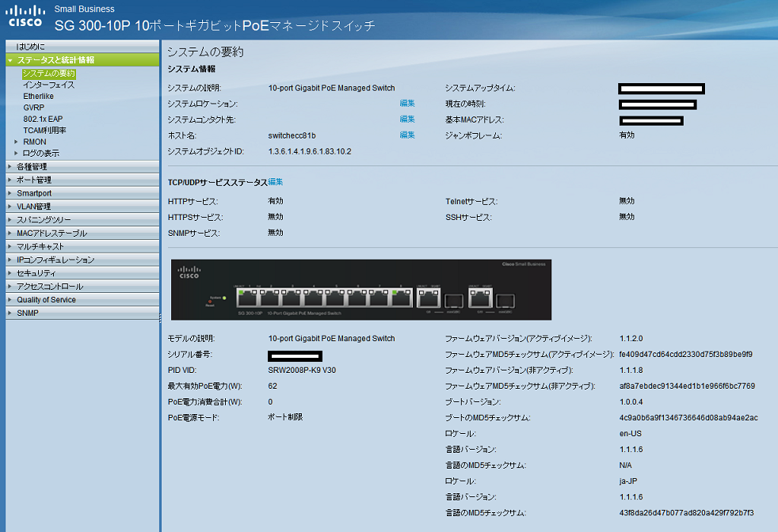Click the system object ID 1.3.6.1.4.1.9.6.1.83.10.2
This screenshot has height=532, width=778.
[x=310, y=151]
